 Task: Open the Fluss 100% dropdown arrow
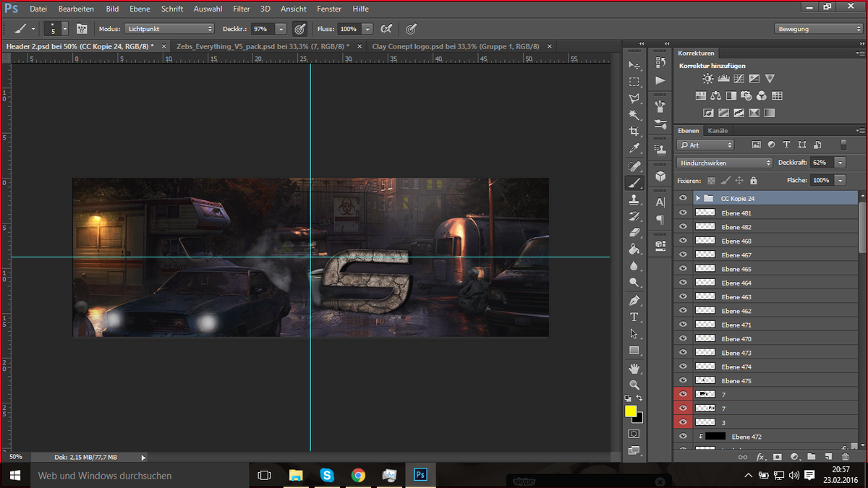[x=367, y=29]
